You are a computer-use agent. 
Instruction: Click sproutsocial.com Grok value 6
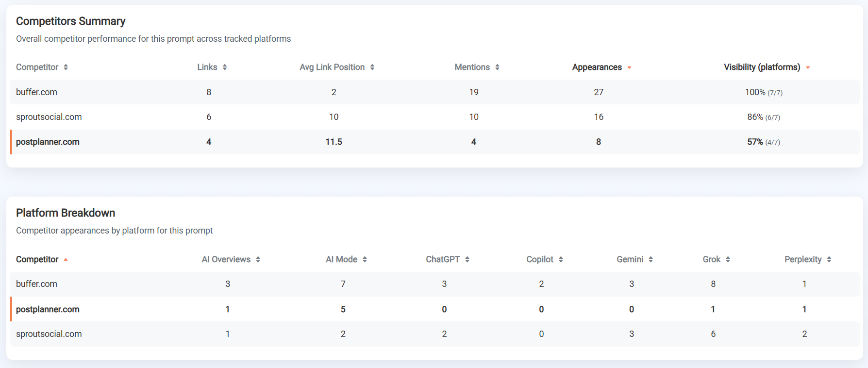(x=713, y=334)
